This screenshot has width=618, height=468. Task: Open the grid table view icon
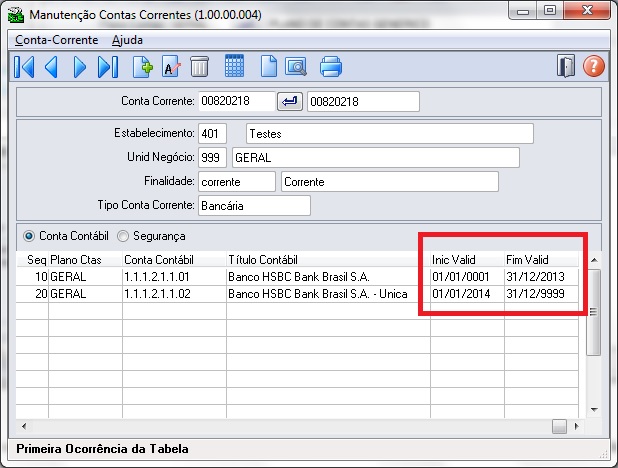tap(234, 65)
